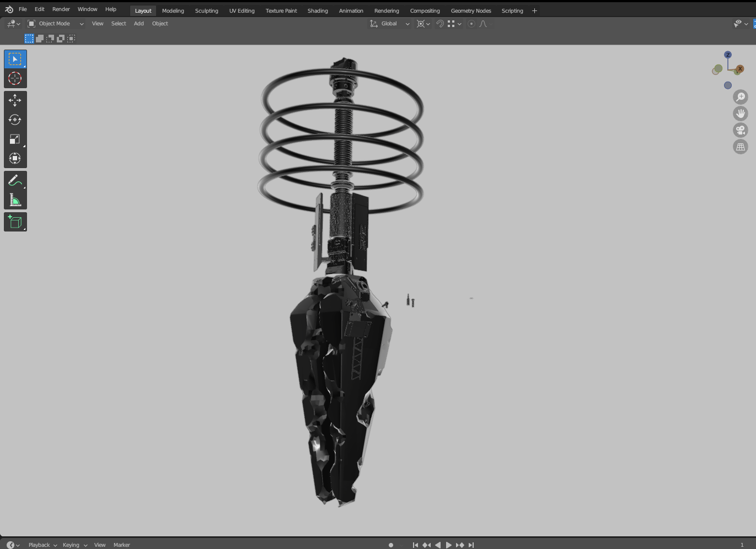
Task: Set selection mode to Extend
Action: click(40, 39)
